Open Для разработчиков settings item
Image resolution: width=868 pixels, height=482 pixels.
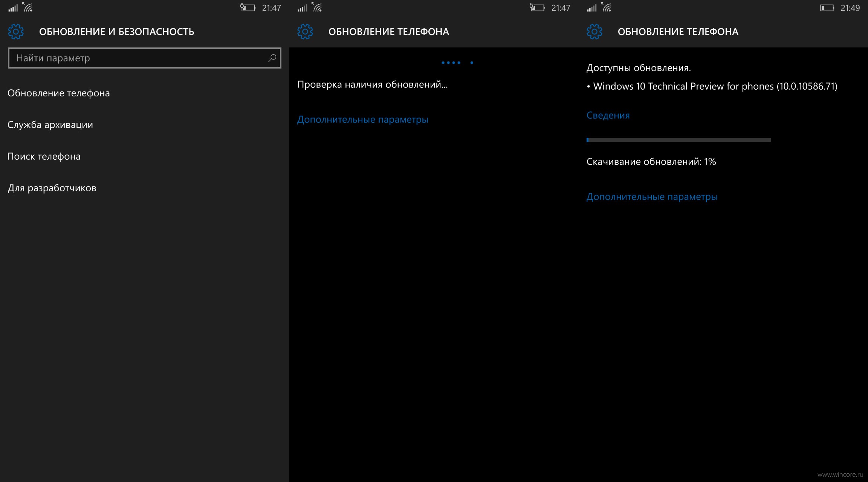52,188
